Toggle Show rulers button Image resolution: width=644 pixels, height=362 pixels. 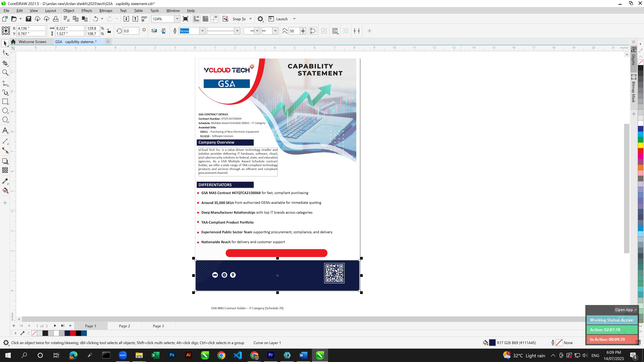(x=196, y=19)
